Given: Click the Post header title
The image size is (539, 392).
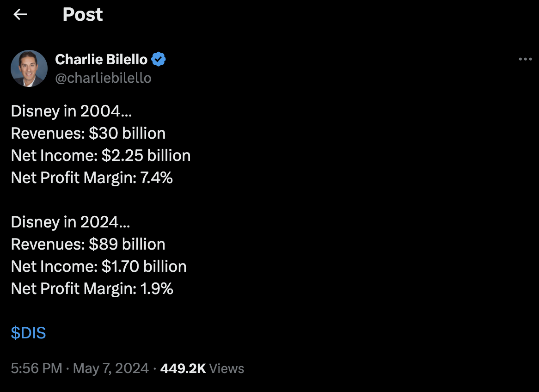Looking at the screenshot, I should pyautogui.click(x=83, y=15).
